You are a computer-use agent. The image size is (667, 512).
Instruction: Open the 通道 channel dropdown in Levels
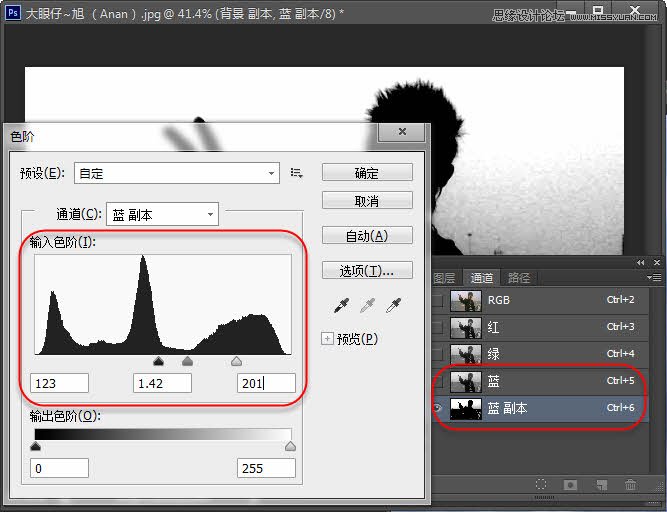point(162,214)
